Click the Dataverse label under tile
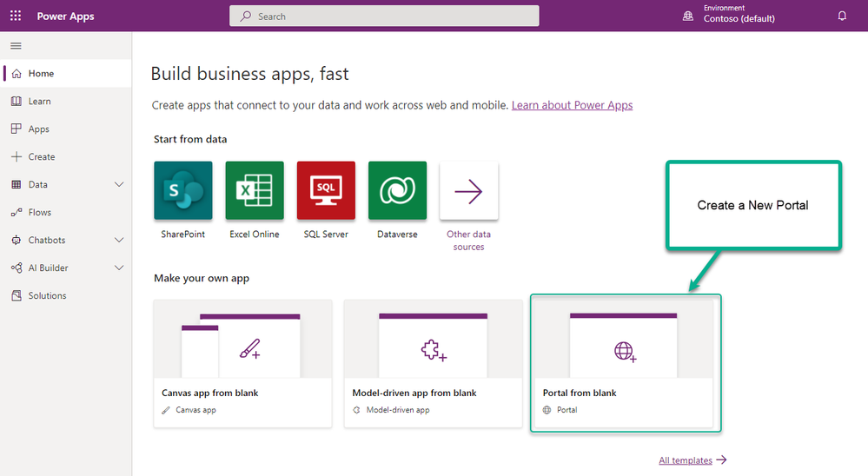The image size is (868, 476). 397,235
